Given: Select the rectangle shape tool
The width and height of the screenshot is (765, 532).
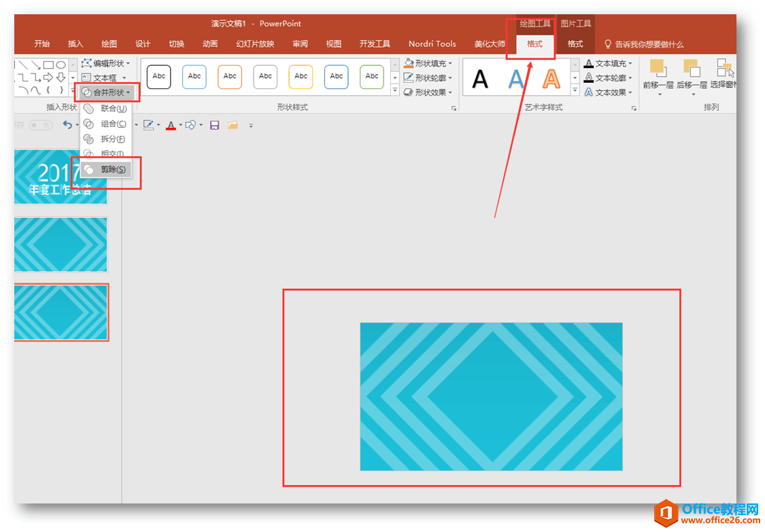Looking at the screenshot, I should coord(48,65).
